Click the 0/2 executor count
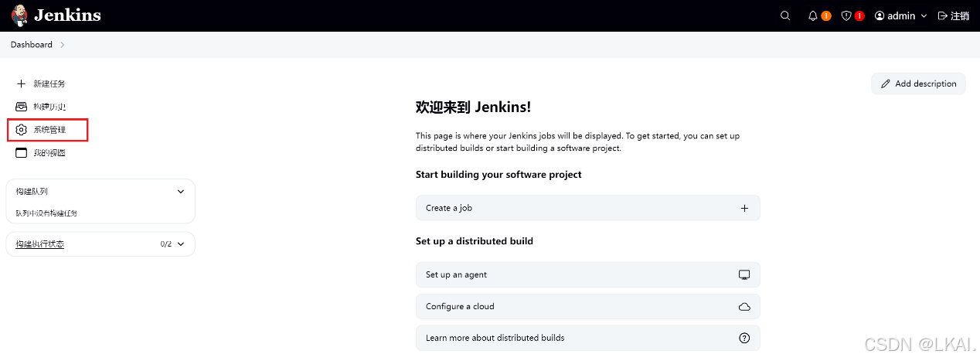Image resolution: width=980 pixels, height=361 pixels. [x=165, y=244]
